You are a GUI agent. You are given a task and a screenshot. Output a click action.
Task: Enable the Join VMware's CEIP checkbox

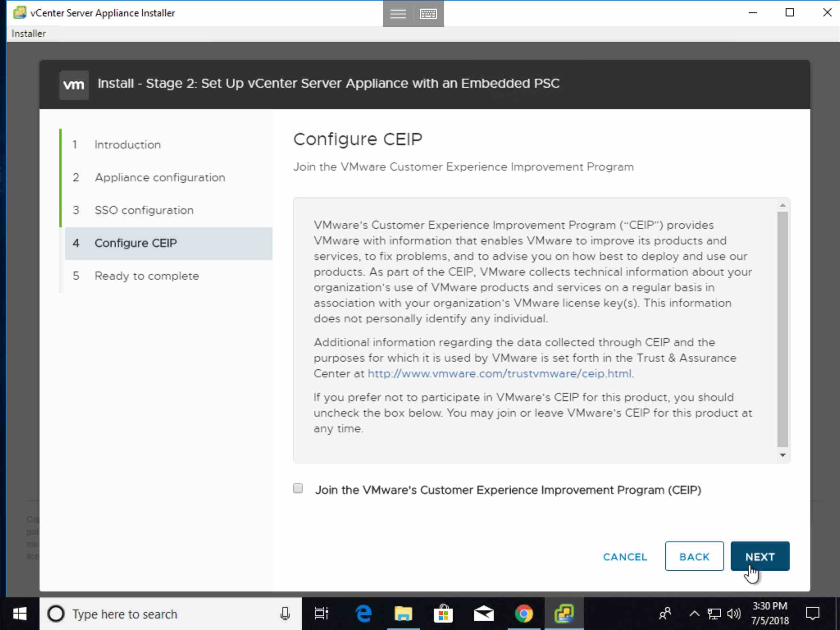pos(298,488)
